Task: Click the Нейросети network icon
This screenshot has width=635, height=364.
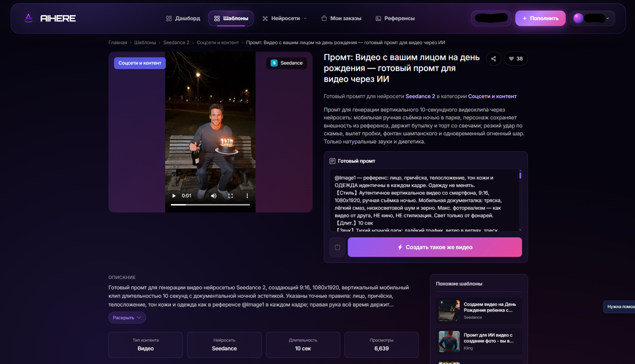Action: 265,19
